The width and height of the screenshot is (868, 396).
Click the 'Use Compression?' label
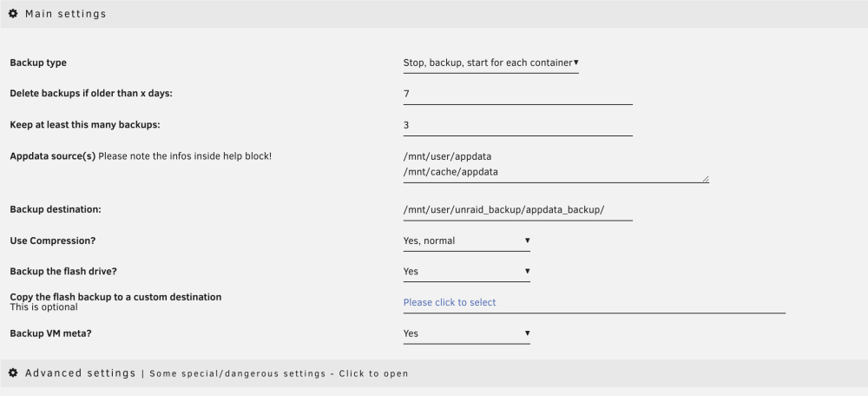point(53,241)
